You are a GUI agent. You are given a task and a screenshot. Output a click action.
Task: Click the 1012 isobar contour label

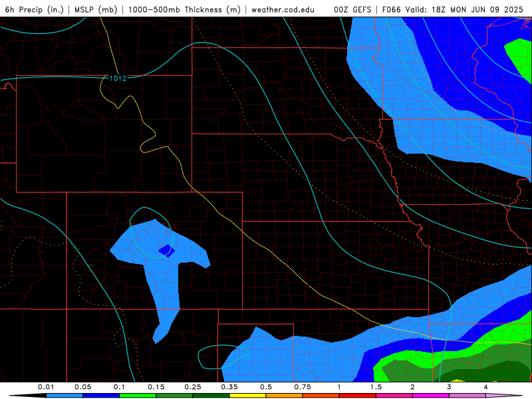pyautogui.click(x=118, y=78)
